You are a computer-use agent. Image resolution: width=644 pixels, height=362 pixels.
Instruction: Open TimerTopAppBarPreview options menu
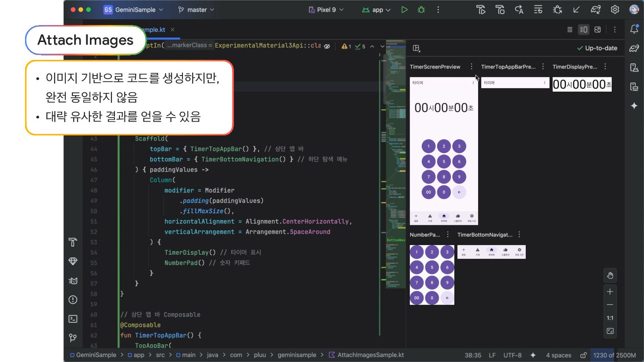click(x=543, y=67)
